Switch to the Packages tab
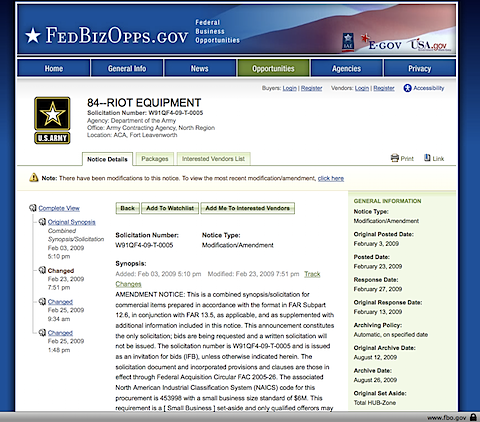Viewport: 480px width, 422px height. tap(155, 159)
